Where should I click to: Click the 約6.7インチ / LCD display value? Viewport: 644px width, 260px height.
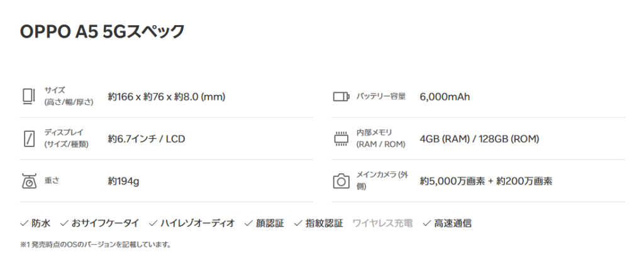[x=147, y=139]
